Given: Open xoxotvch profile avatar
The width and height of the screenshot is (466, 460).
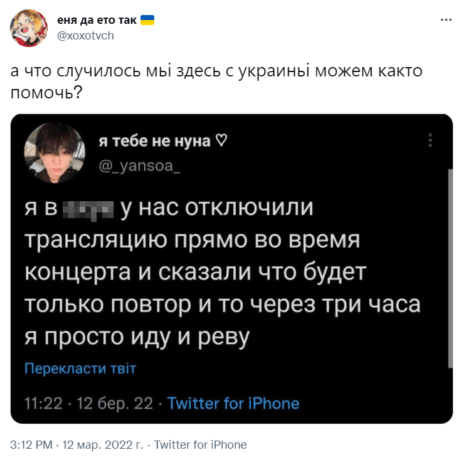Looking at the screenshot, I should pos(29,28).
